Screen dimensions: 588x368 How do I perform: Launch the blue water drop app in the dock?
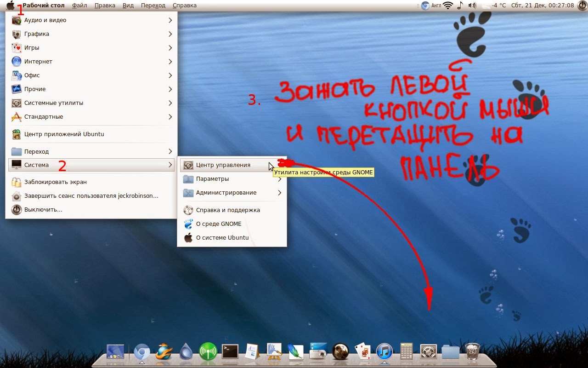coord(186,351)
